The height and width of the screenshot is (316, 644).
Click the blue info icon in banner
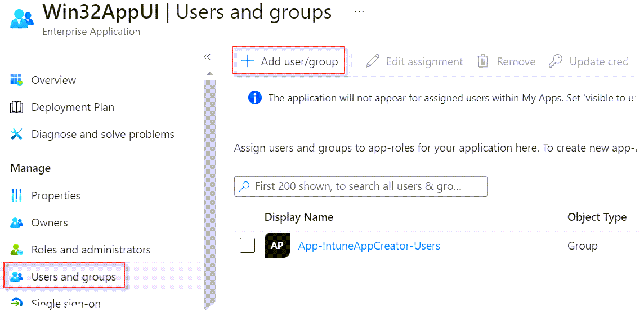coord(254,97)
